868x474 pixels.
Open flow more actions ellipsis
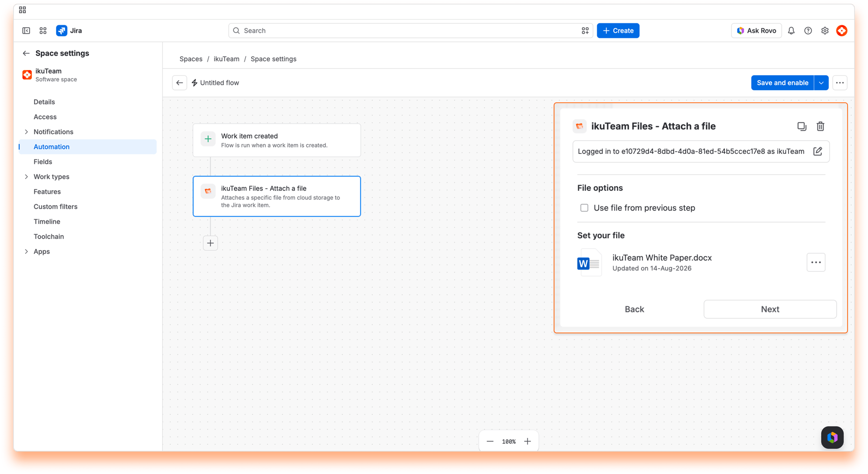pyautogui.click(x=840, y=83)
